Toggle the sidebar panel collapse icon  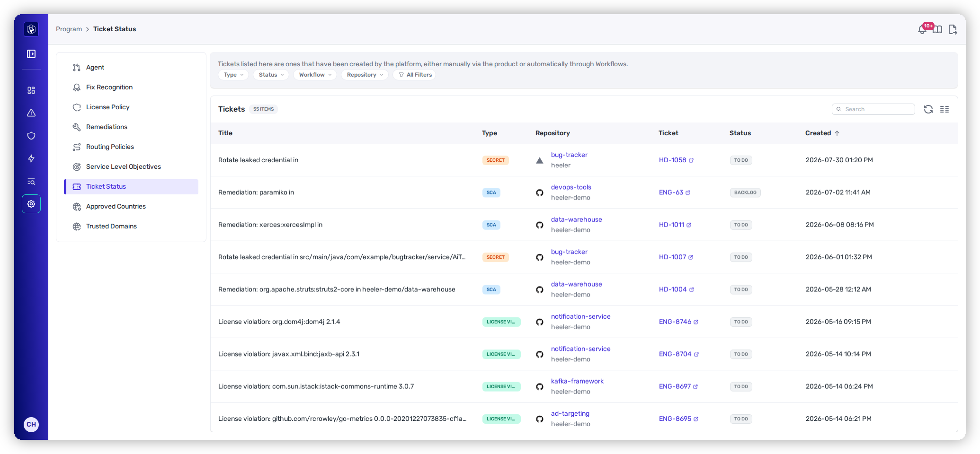pos(31,54)
